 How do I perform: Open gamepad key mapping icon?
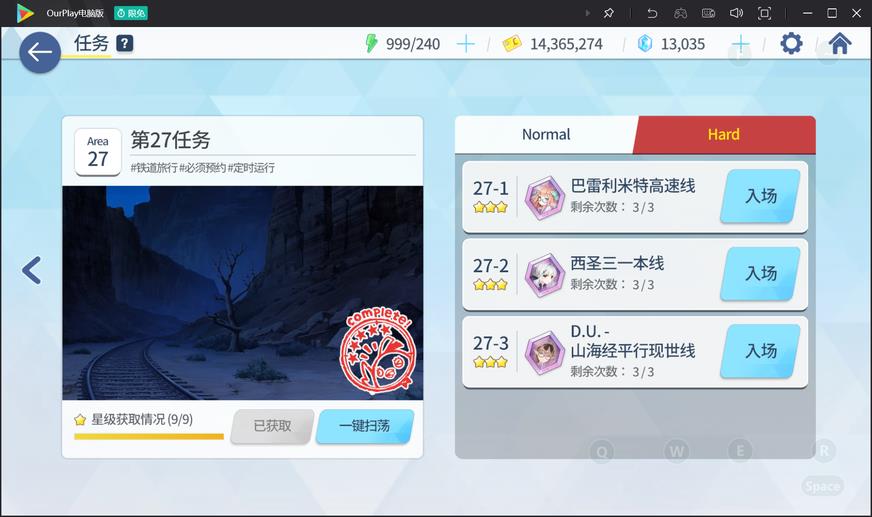click(x=680, y=13)
